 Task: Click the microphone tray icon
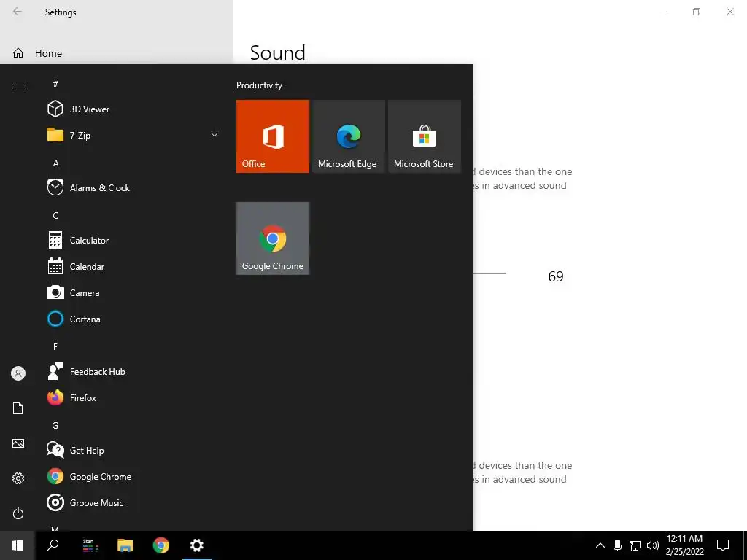(x=617, y=545)
